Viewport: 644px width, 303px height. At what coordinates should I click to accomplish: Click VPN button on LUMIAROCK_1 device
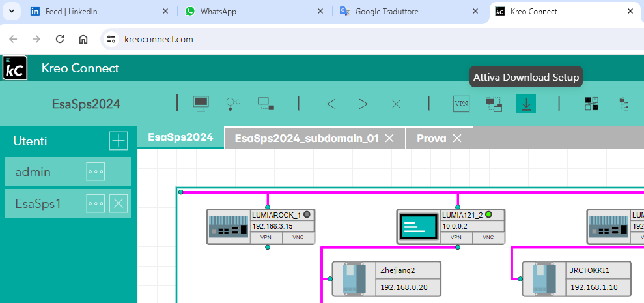[266, 238]
